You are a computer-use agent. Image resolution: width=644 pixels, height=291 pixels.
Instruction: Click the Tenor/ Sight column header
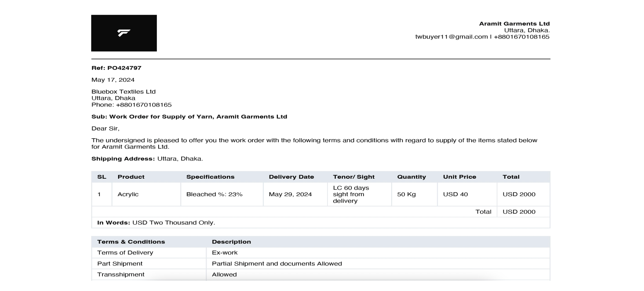coord(354,177)
